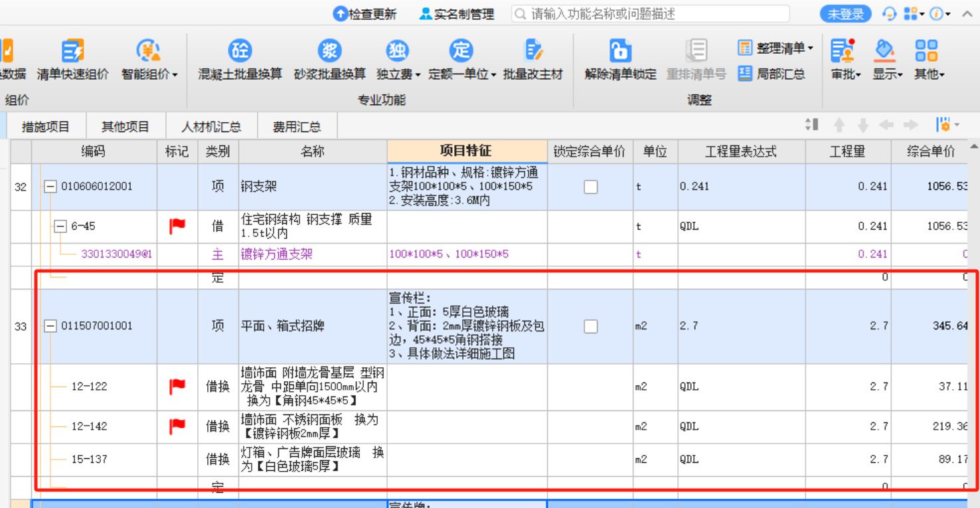This screenshot has height=508, width=980.
Task: Open the 独立费 dropdown arrow
Action: coord(418,75)
